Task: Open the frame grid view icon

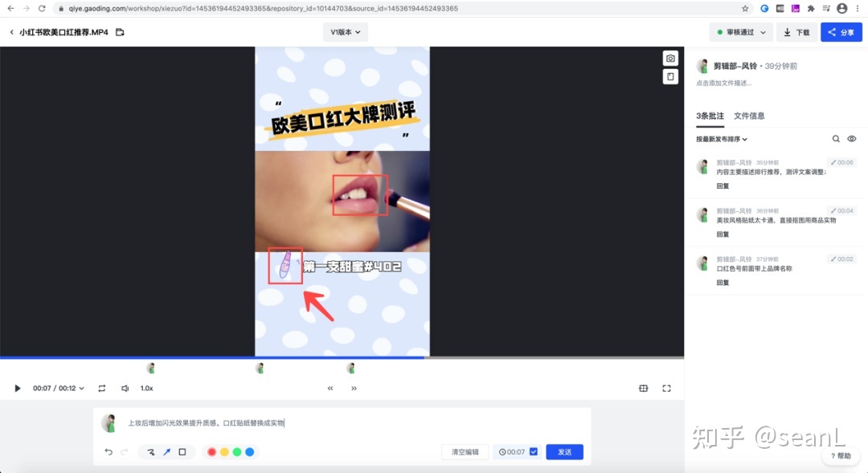Action: point(643,387)
